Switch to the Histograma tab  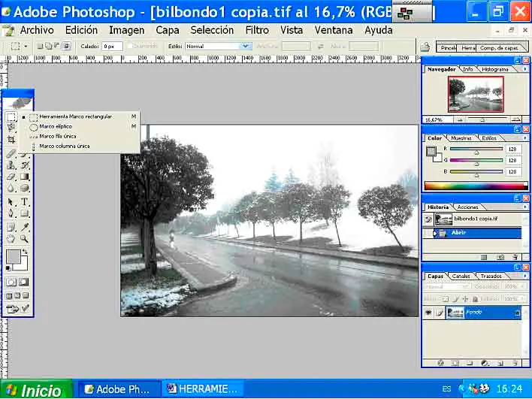click(495, 69)
